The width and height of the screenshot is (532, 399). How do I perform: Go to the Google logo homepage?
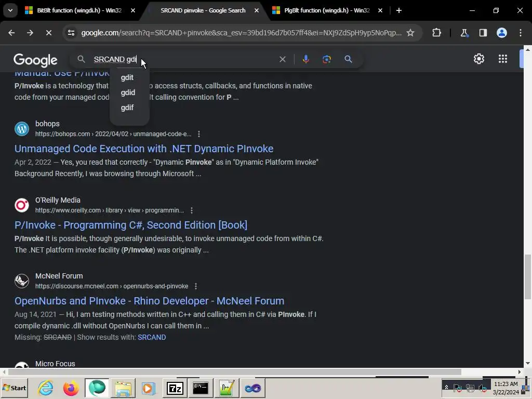35,60
